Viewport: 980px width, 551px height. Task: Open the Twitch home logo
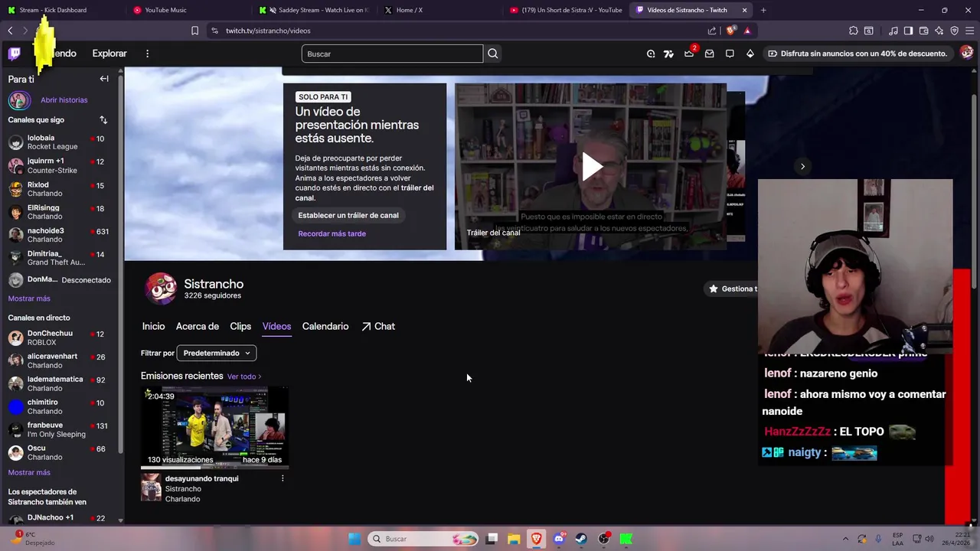(15, 54)
